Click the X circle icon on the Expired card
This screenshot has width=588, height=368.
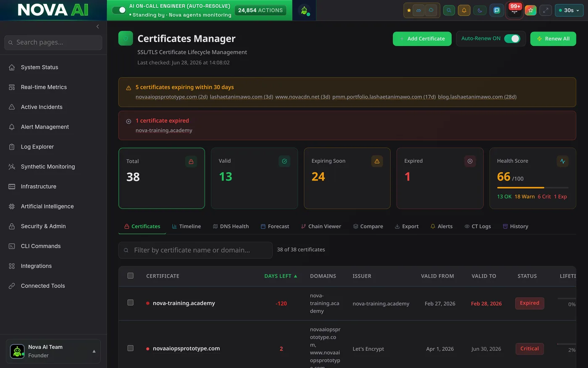coord(470,161)
